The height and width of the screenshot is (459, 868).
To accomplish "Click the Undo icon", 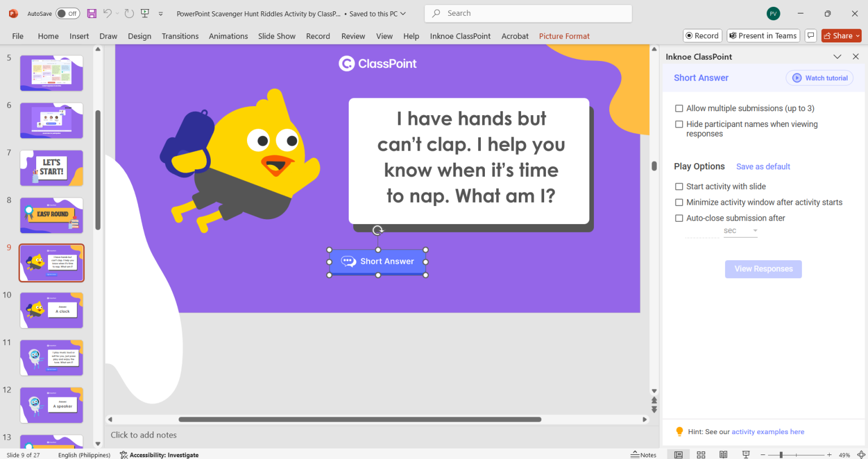I will pyautogui.click(x=107, y=13).
